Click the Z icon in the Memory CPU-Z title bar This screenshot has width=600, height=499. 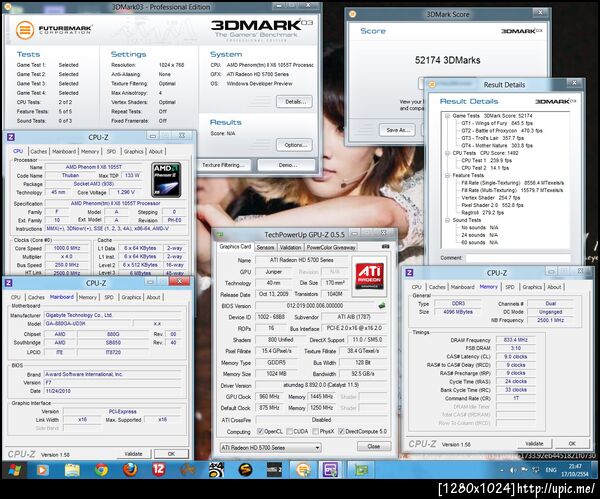point(409,272)
